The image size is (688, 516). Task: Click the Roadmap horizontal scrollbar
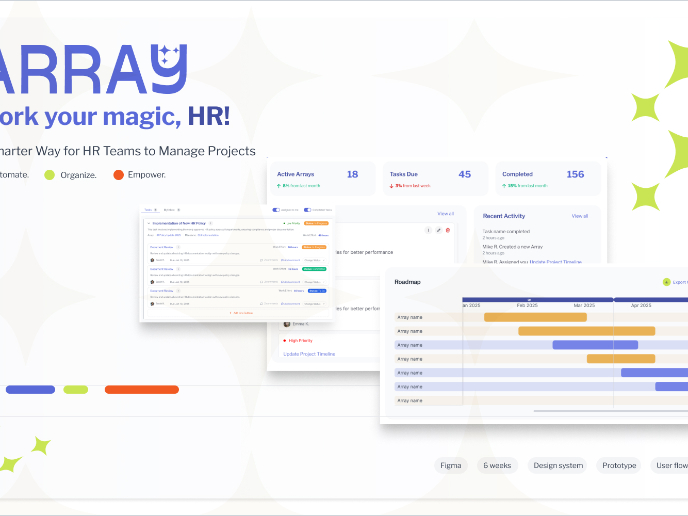[611, 411]
